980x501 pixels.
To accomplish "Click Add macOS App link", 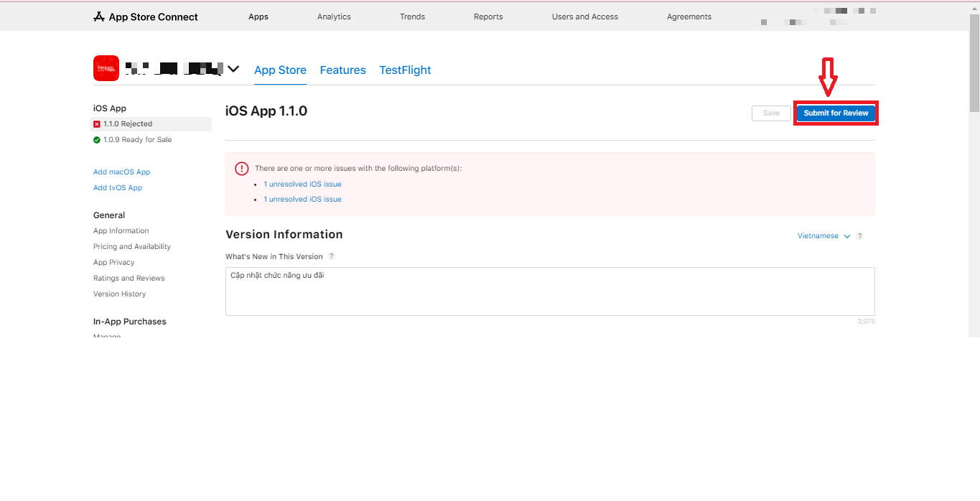I will (121, 172).
